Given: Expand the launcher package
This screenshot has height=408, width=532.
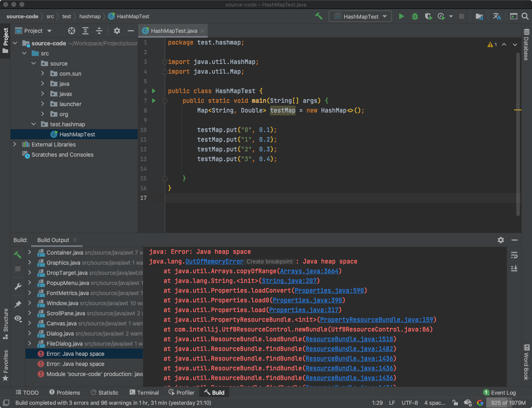Looking at the screenshot, I should point(43,104).
